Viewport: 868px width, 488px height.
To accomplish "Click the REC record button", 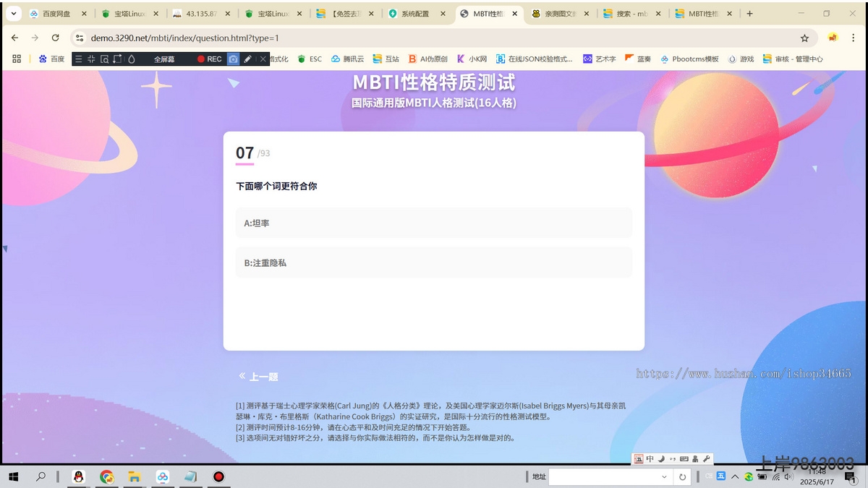I will coord(210,59).
